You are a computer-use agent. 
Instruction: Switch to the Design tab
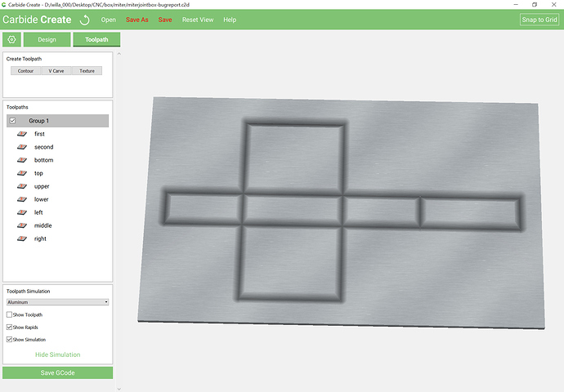(47, 39)
